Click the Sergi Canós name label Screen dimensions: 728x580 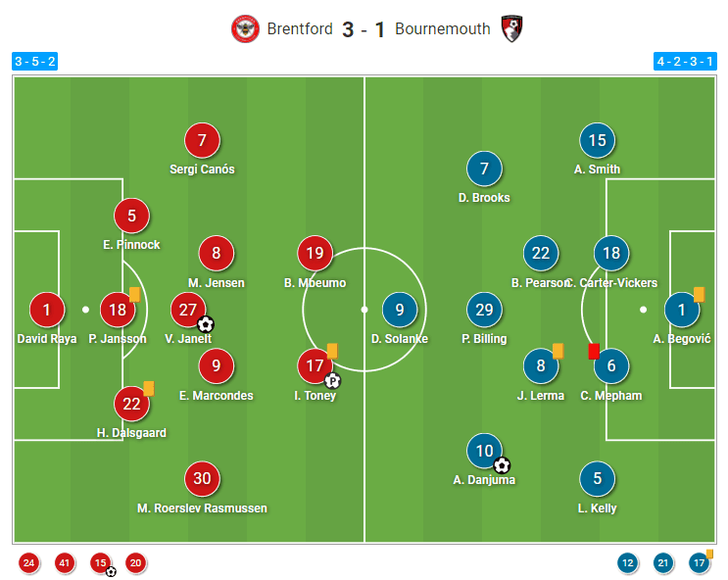tap(202, 169)
